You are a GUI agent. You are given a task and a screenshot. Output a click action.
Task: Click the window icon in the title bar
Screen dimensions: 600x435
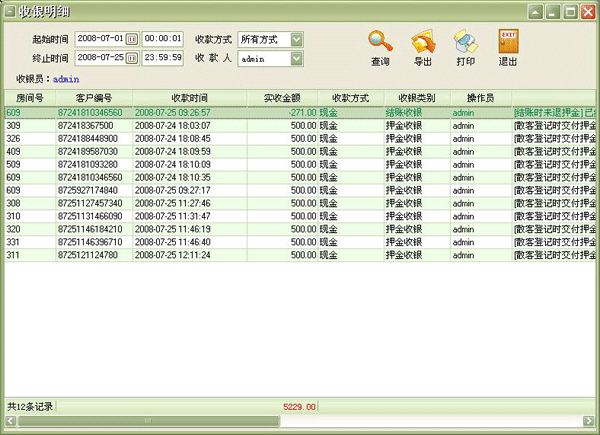[x=9, y=11]
